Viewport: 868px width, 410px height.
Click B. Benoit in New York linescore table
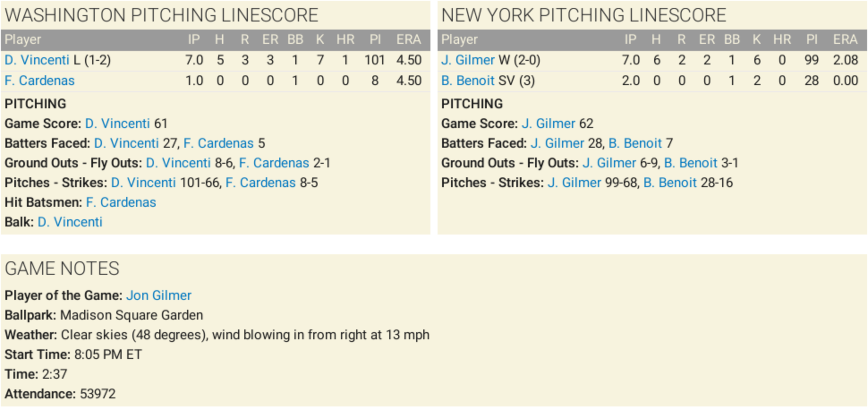(x=468, y=81)
